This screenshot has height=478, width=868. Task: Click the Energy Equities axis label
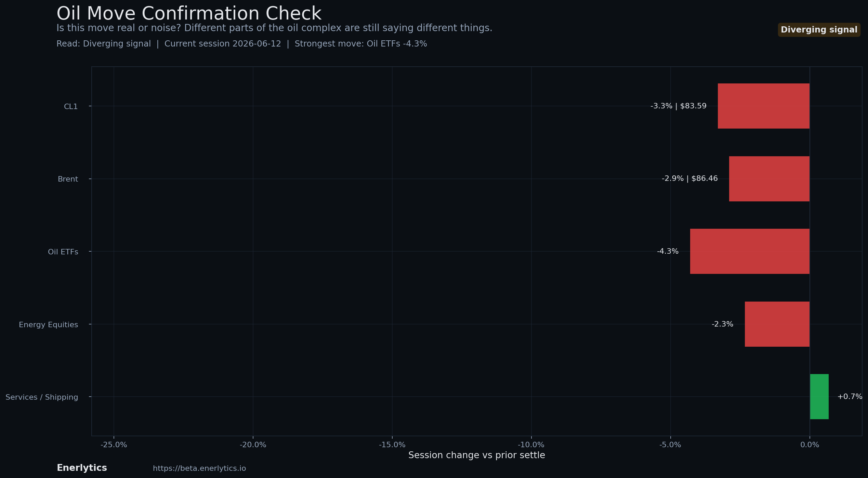pyautogui.click(x=48, y=325)
